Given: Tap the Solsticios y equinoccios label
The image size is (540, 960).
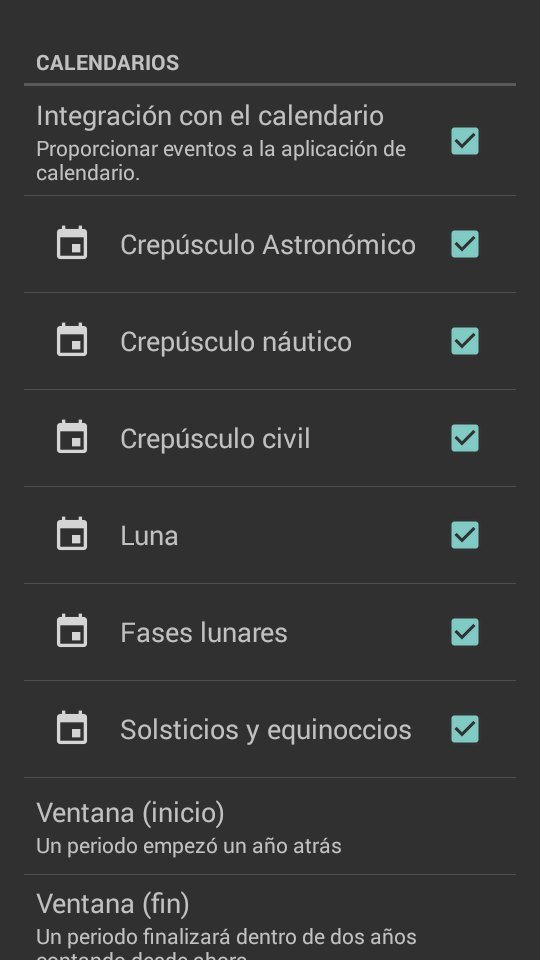Looking at the screenshot, I should click(266, 730).
